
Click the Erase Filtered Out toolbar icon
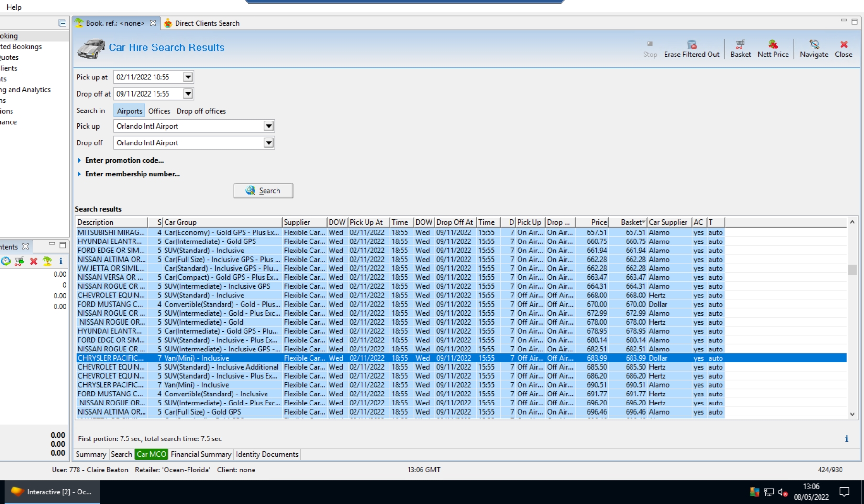[692, 44]
